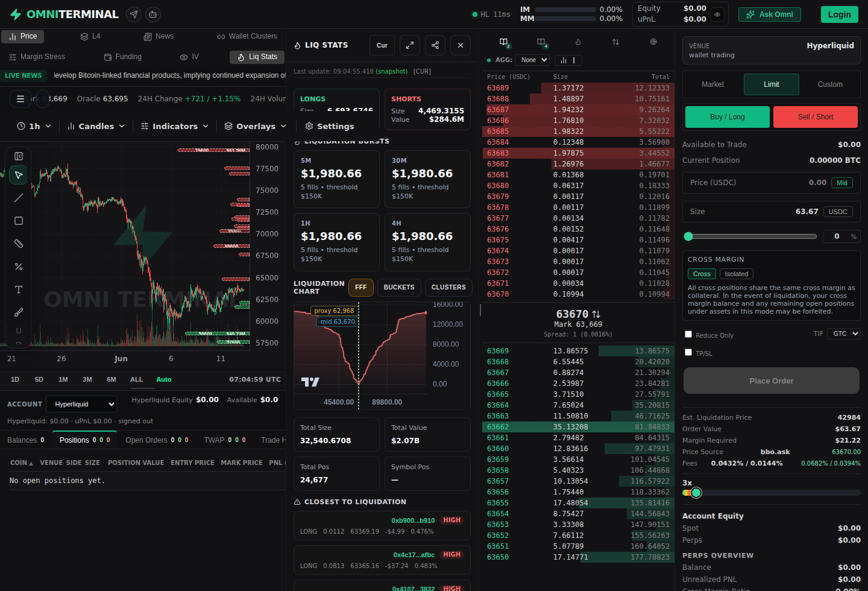
Task: Open the 1h timeframe dropdown
Action: click(34, 126)
